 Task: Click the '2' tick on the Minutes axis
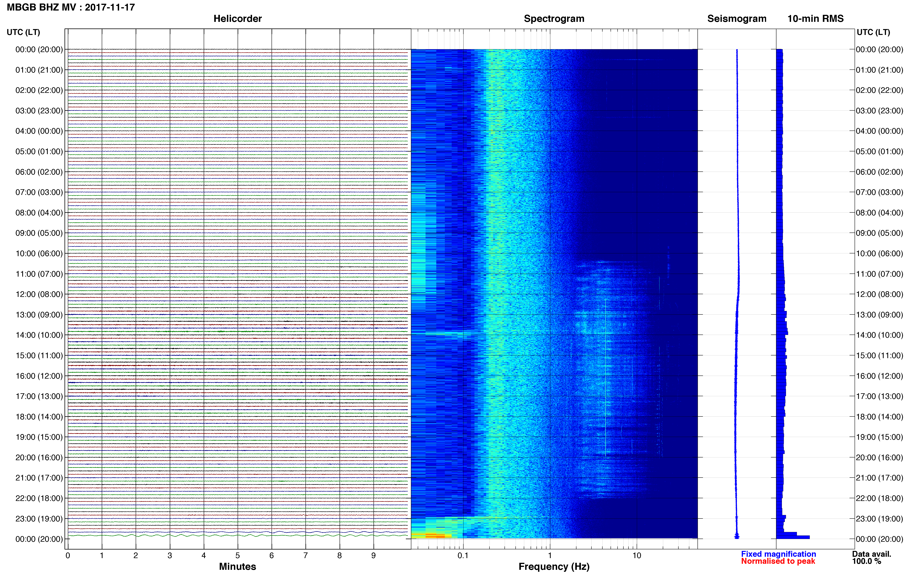click(x=136, y=555)
